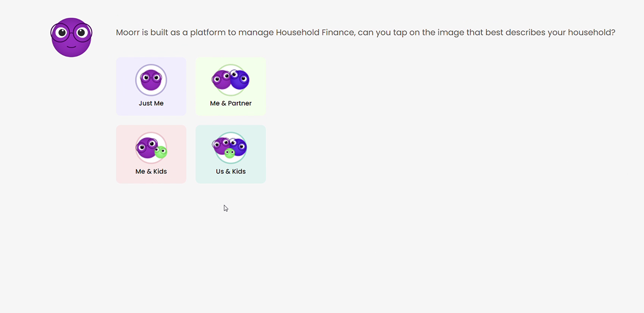Image resolution: width=644 pixels, height=313 pixels.
Task: Click the purple Moorr mascot with glasses
Action: pos(71,38)
